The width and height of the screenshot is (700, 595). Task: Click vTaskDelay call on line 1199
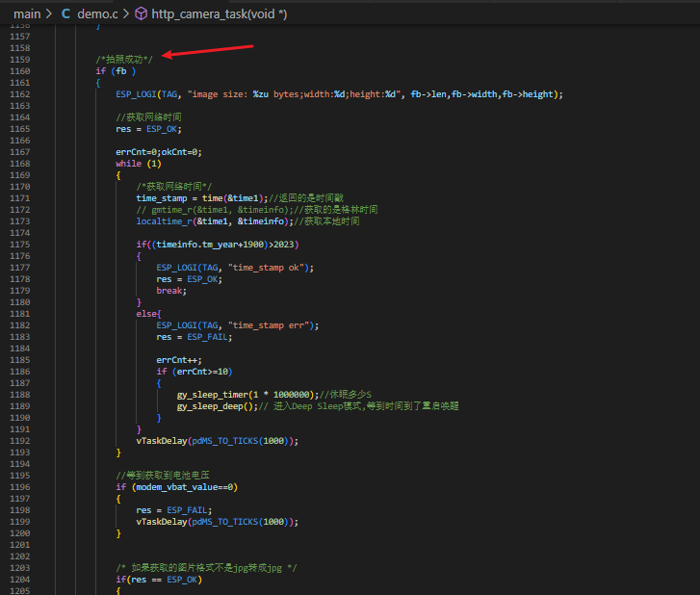(x=218, y=522)
